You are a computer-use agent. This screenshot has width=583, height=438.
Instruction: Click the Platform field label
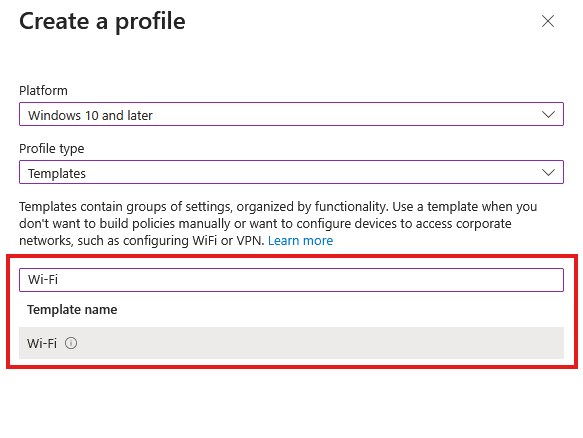44,90
